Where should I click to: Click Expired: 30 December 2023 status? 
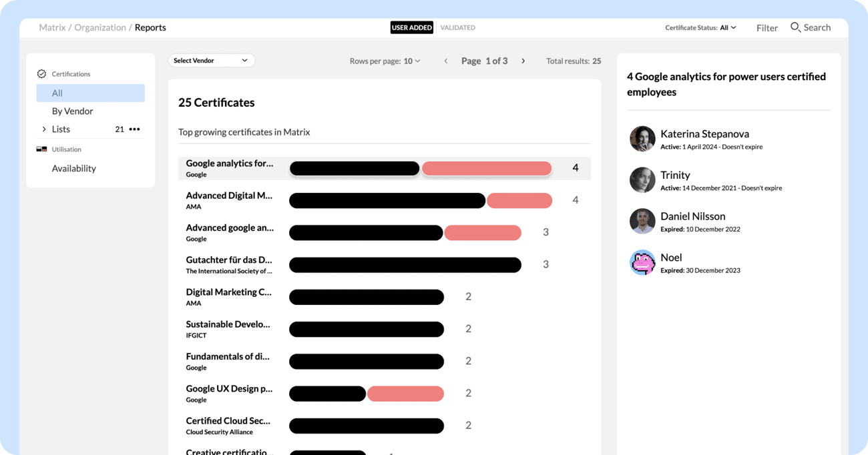click(700, 271)
